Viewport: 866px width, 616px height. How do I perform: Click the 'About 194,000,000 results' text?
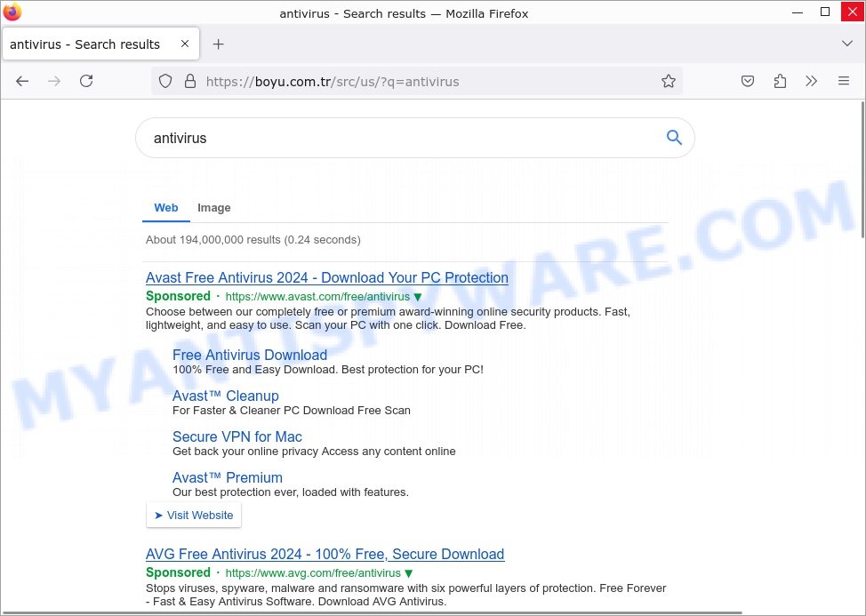tap(253, 240)
